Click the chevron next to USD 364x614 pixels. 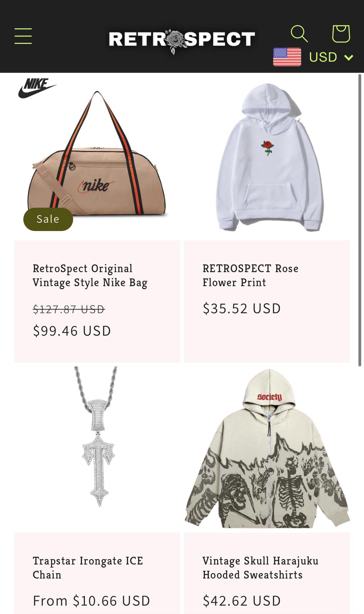coord(349,57)
